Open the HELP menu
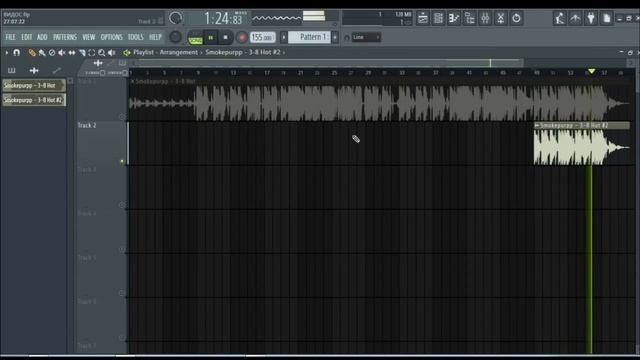Image resolution: width=640 pixels, height=360 pixels. (x=155, y=37)
